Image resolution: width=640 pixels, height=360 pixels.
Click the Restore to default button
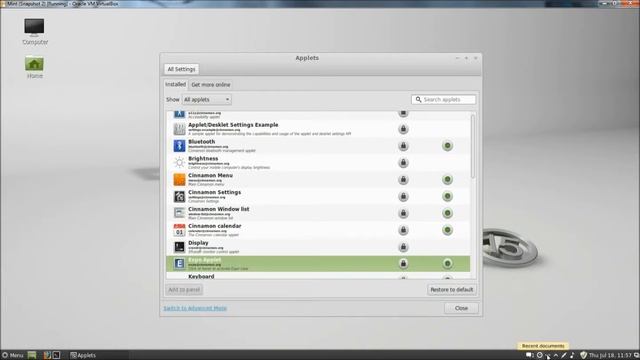click(451, 289)
